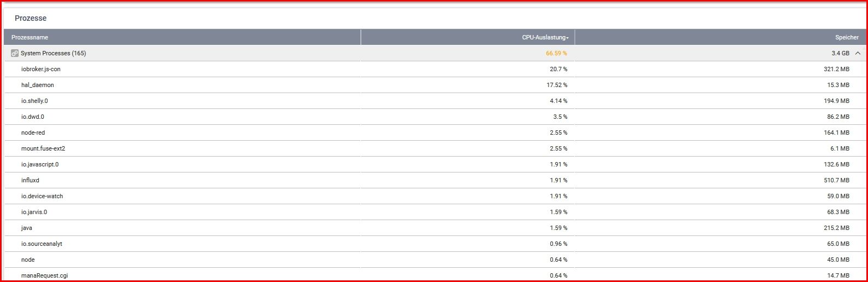Select the System Processes (165) row

pos(435,53)
